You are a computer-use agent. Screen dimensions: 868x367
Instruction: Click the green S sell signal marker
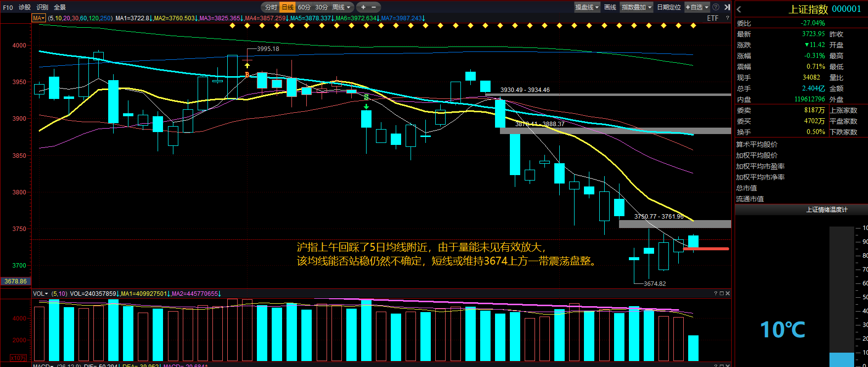(x=366, y=97)
